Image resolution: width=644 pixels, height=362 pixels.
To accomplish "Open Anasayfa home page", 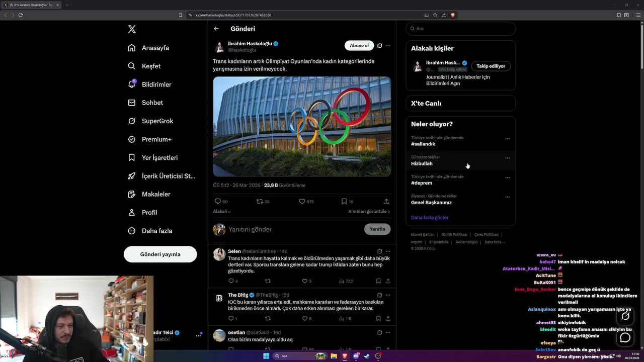I will pyautogui.click(x=148, y=48).
